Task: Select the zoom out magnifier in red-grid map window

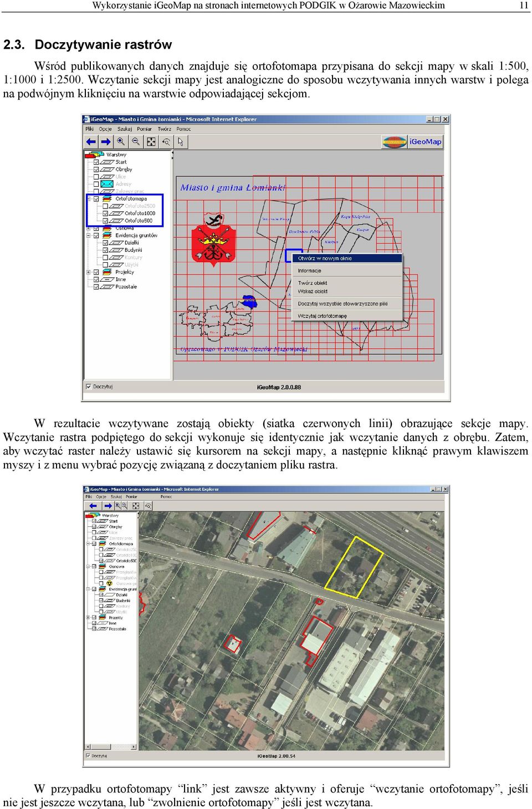Action: (136, 142)
